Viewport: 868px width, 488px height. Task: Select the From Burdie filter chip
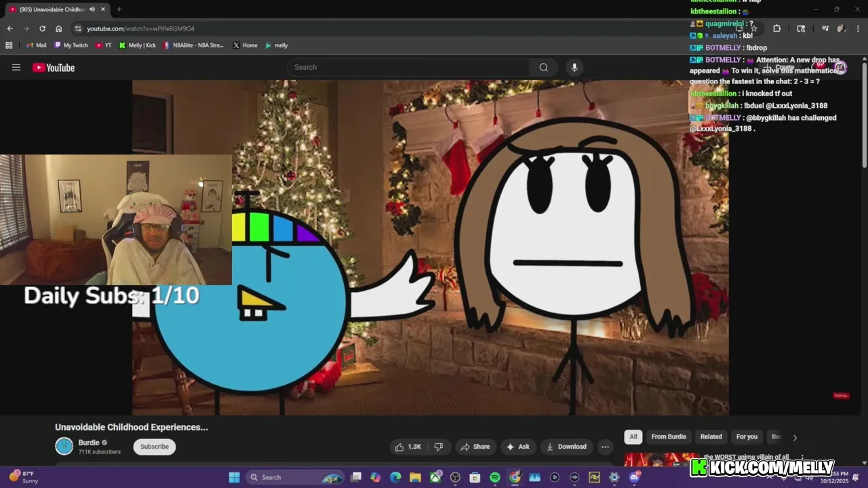669,437
